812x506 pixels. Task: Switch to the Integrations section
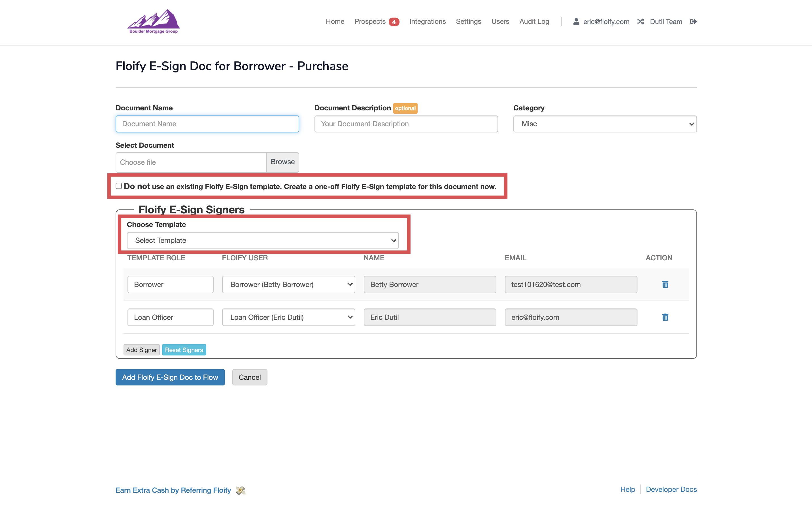pos(428,22)
